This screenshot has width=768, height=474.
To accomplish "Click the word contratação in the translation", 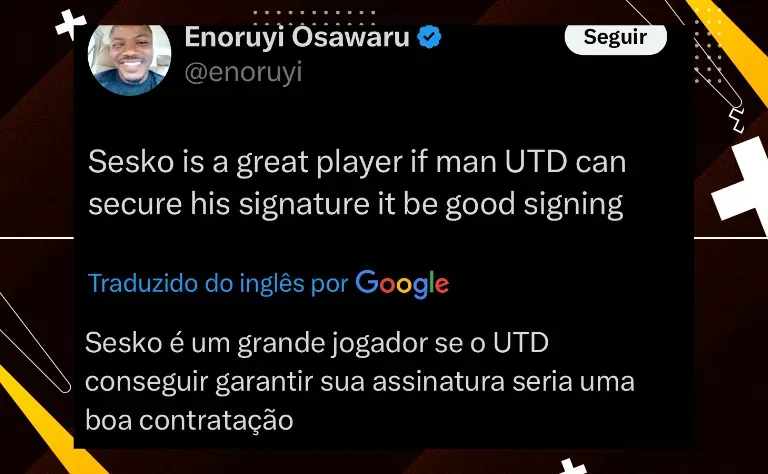I will [216, 421].
